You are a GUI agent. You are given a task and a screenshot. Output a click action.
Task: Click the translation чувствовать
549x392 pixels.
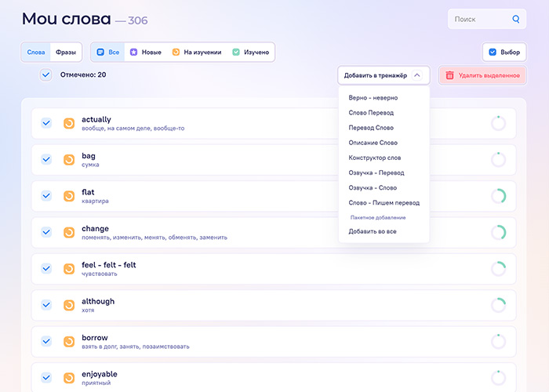coord(100,274)
